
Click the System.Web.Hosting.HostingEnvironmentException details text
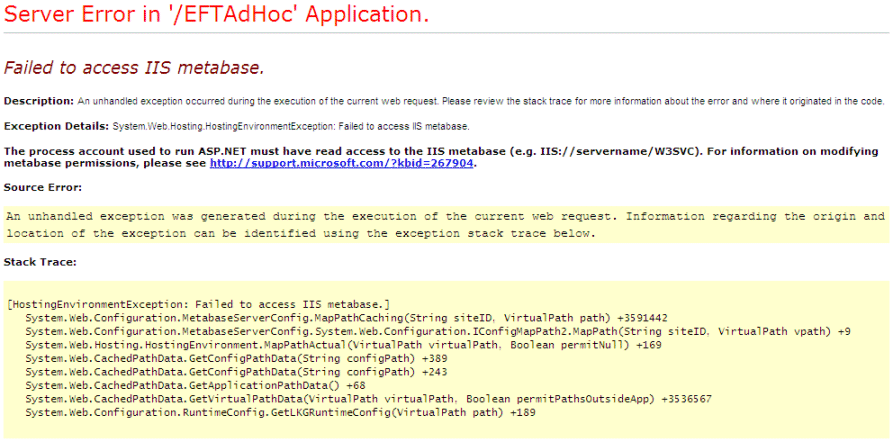pyautogui.click(x=291, y=126)
